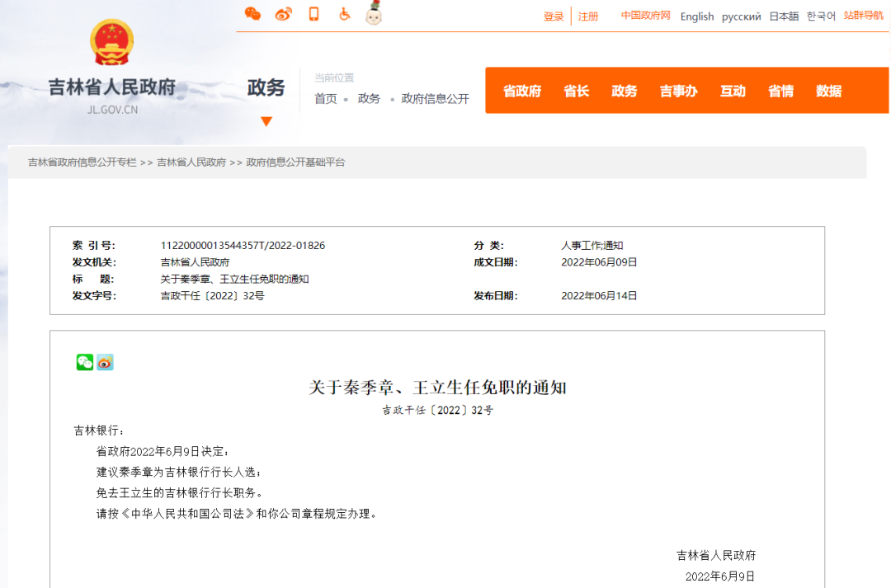Expand the orange triangle under 政务
Screen dimensions: 891x588
pyautogui.click(x=266, y=121)
